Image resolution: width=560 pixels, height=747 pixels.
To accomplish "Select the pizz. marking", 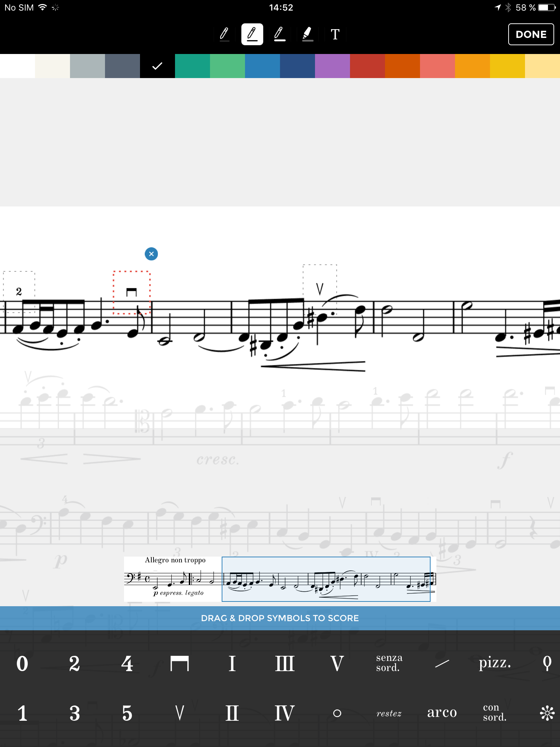I will pyautogui.click(x=495, y=663).
